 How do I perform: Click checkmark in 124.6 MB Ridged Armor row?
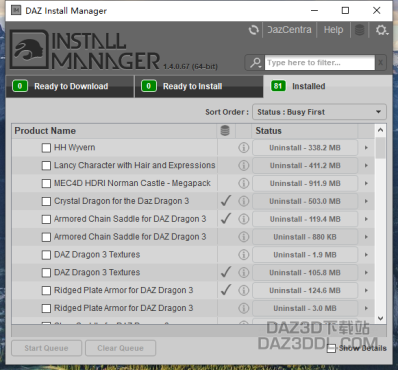click(226, 290)
